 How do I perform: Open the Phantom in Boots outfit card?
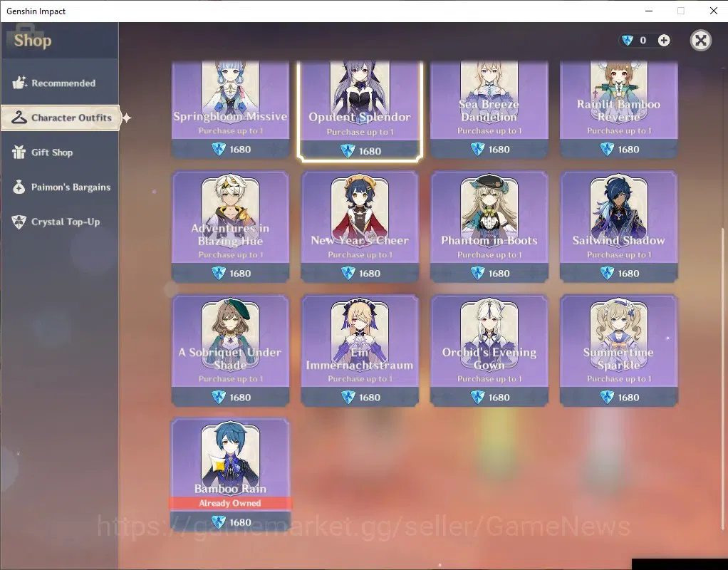pos(489,227)
